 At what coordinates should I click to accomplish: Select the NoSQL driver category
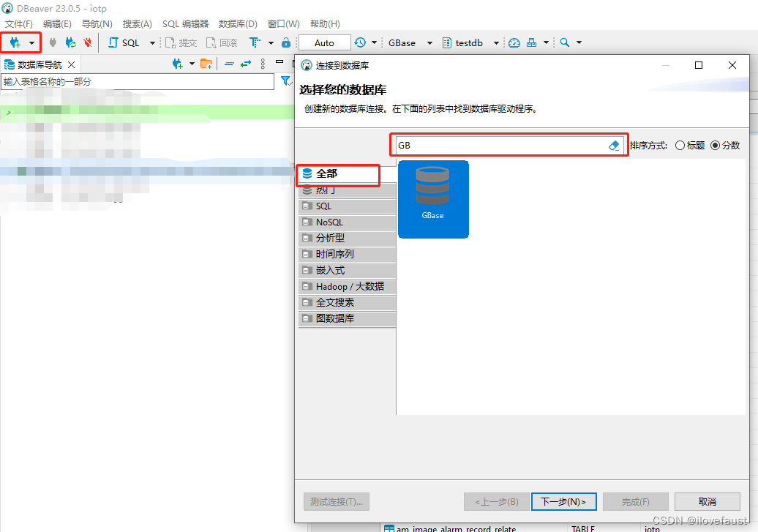coord(347,222)
